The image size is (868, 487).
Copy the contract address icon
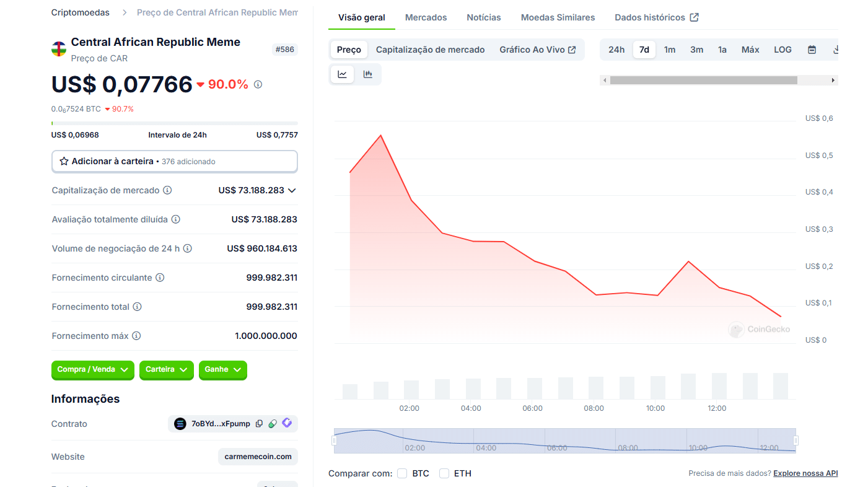pos(260,424)
